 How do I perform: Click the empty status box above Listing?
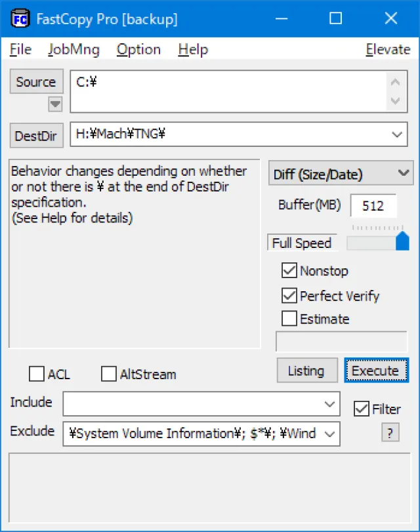click(x=341, y=342)
